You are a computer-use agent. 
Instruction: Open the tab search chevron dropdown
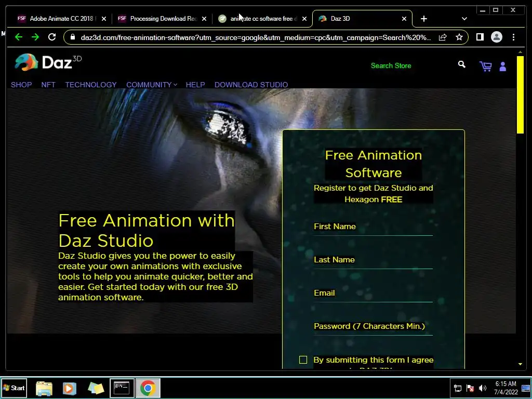point(464,19)
